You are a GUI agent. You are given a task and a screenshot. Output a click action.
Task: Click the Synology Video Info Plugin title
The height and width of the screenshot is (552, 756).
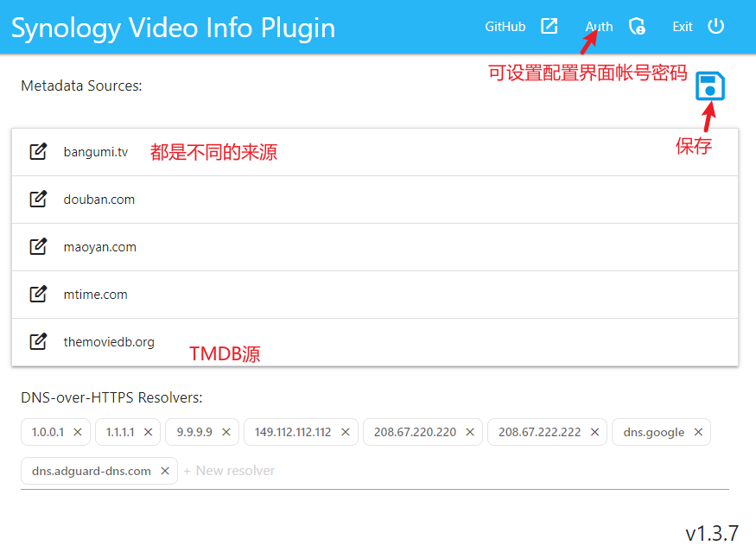point(173,28)
